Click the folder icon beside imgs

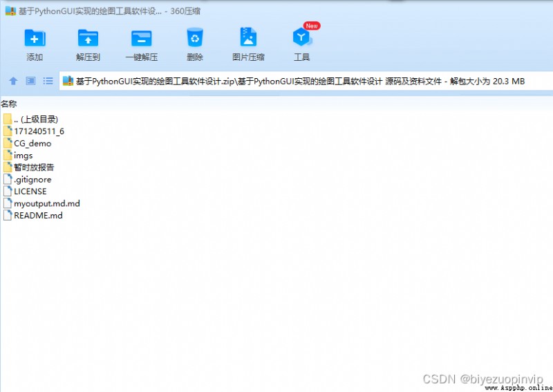[8, 155]
